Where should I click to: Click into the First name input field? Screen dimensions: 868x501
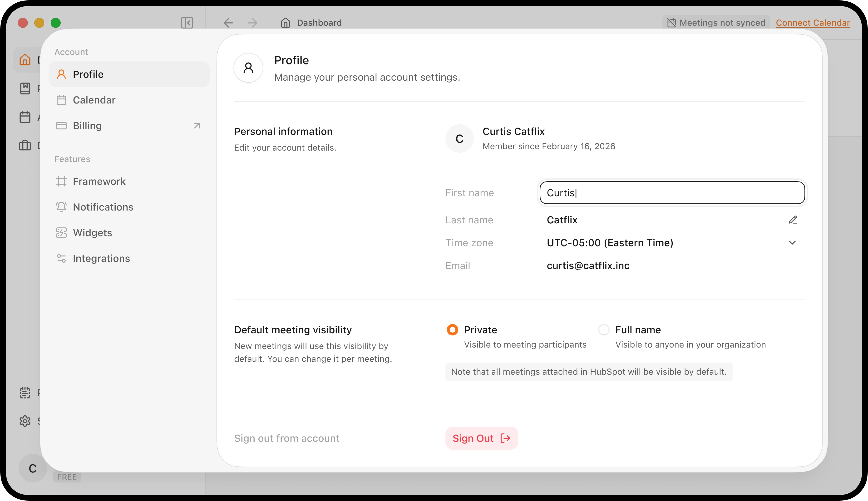point(672,193)
